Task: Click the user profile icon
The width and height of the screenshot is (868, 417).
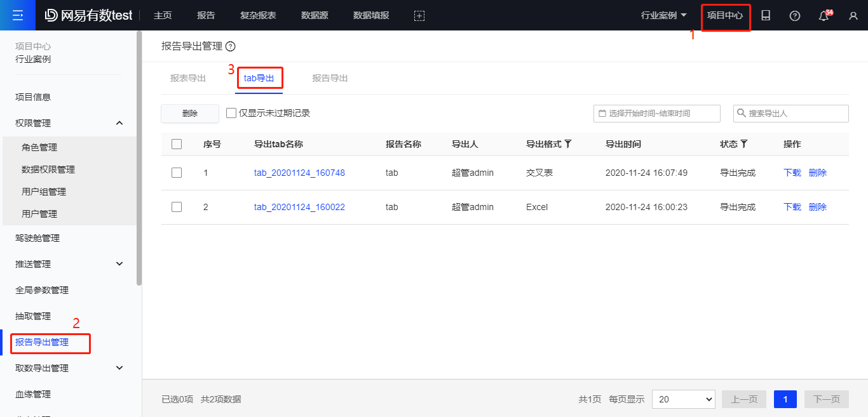Action: [x=853, y=16]
